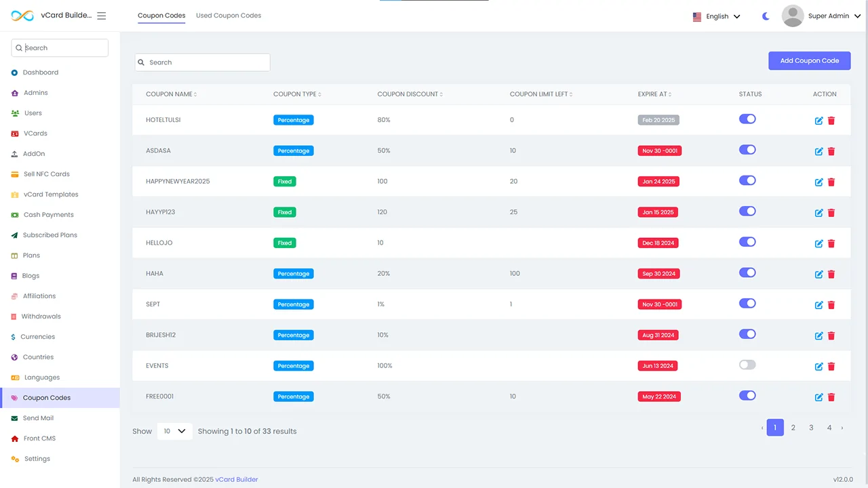
Task: Open the vCard Builder footer link
Action: click(x=237, y=480)
